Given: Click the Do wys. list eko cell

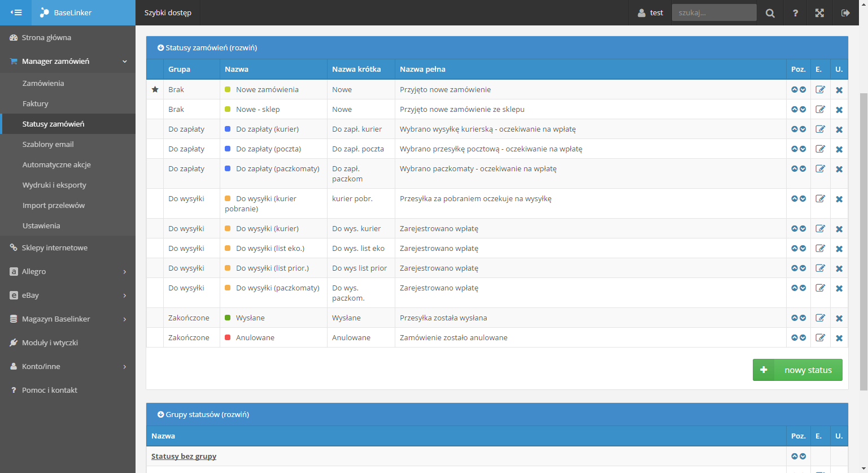Looking at the screenshot, I should (361, 248).
